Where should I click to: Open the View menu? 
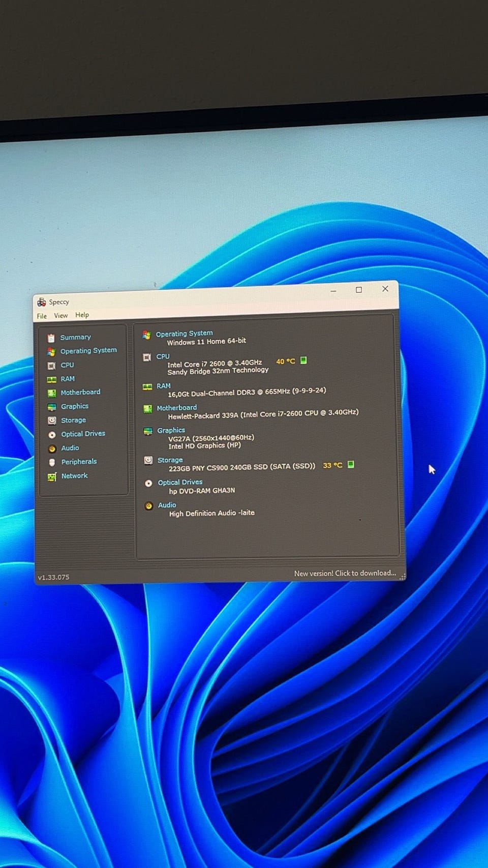(x=61, y=315)
